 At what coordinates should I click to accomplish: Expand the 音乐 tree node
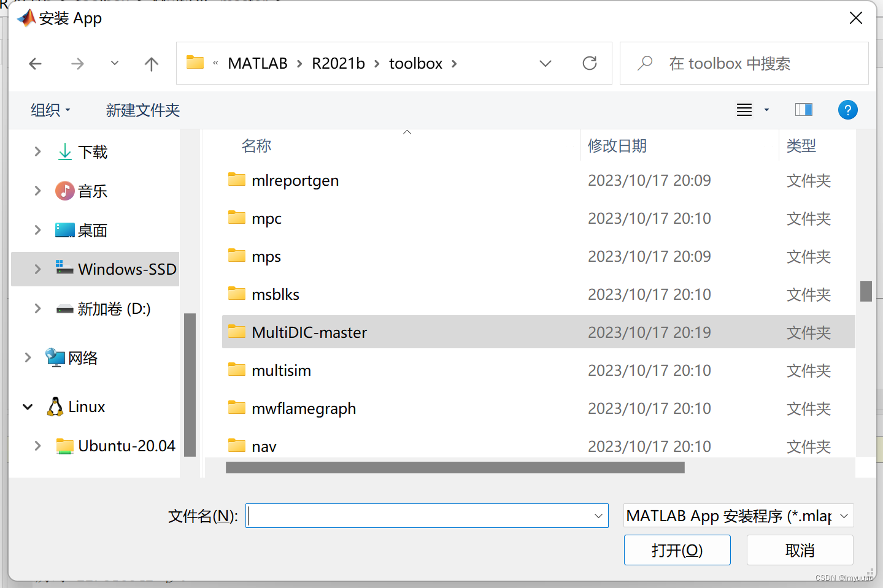point(37,191)
